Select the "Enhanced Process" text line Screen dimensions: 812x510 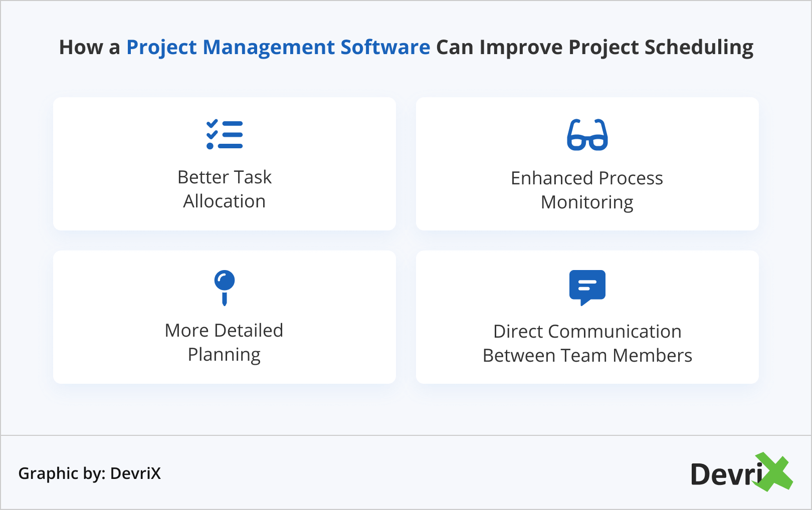point(587,178)
